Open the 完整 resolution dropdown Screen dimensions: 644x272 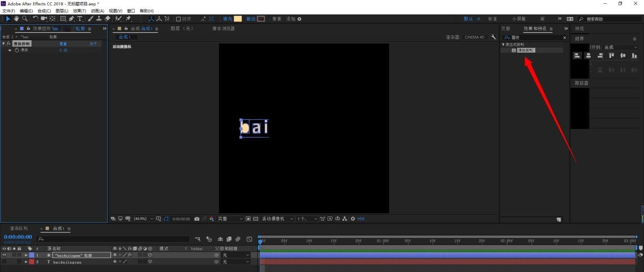[230, 219]
